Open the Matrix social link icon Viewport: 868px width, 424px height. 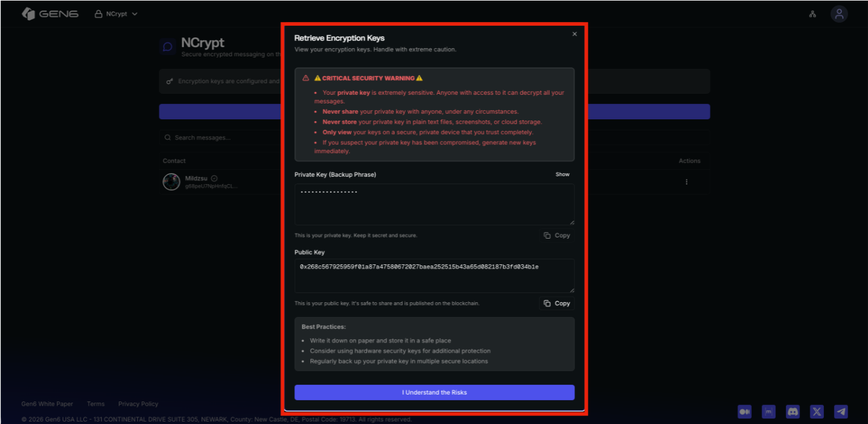pyautogui.click(x=768, y=412)
